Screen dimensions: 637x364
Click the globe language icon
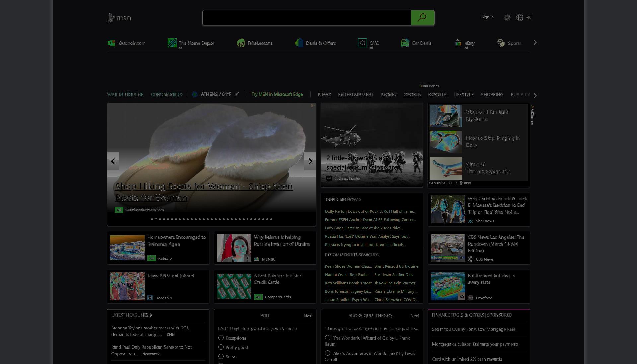[x=520, y=17]
